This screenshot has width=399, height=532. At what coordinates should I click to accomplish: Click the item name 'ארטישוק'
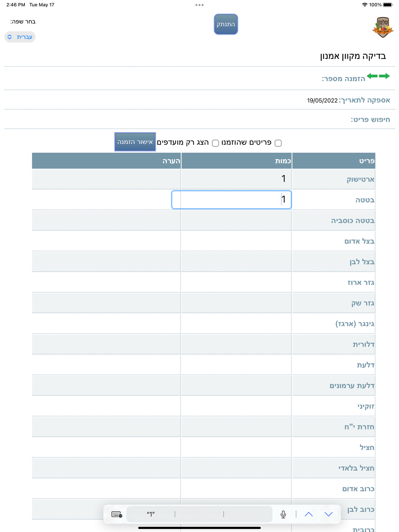[360, 179]
